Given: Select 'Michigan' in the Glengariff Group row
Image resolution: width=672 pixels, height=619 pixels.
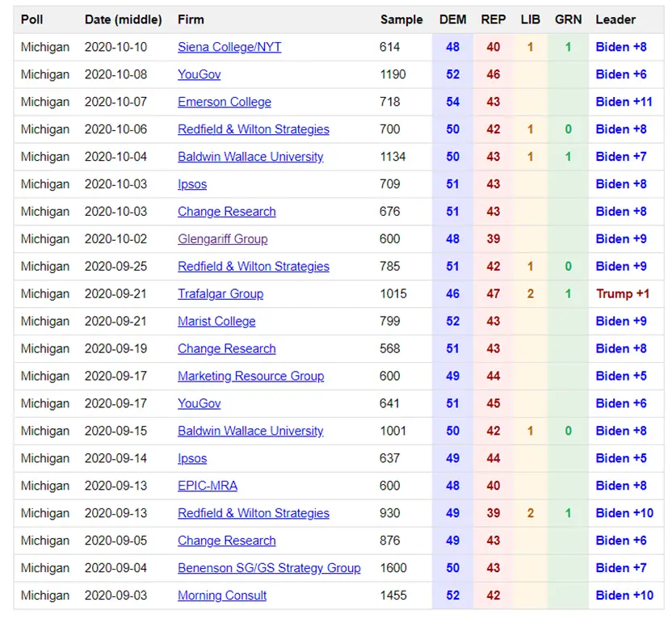Looking at the screenshot, I should click(x=45, y=239).
